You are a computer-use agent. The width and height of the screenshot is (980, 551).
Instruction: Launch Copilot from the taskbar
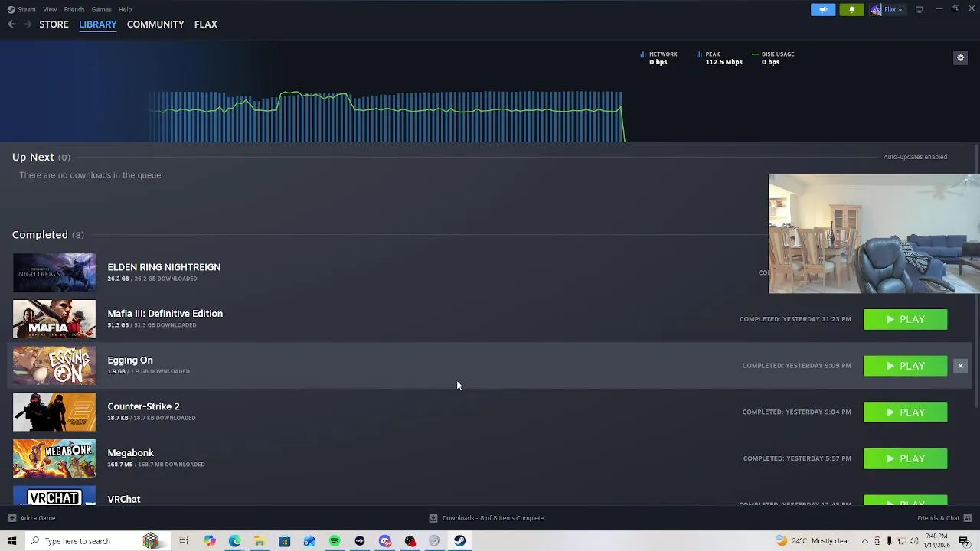tap(209, 541)
